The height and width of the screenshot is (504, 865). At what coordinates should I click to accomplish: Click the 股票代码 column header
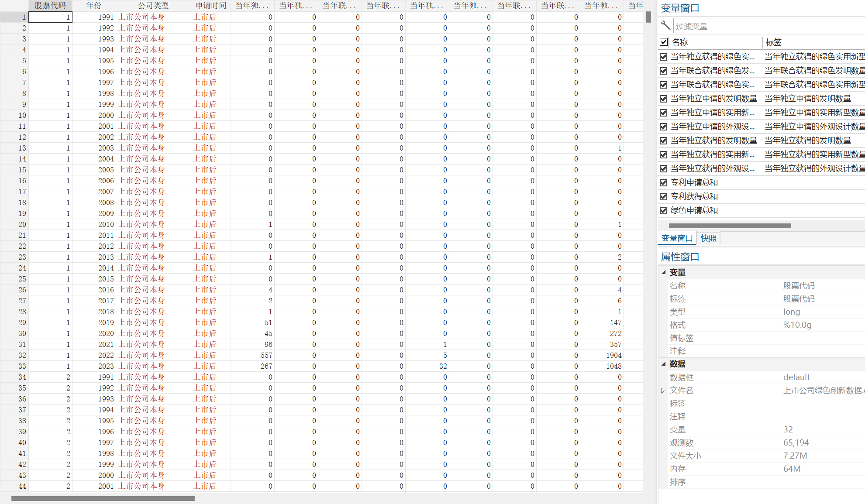(x=50, y=6)
